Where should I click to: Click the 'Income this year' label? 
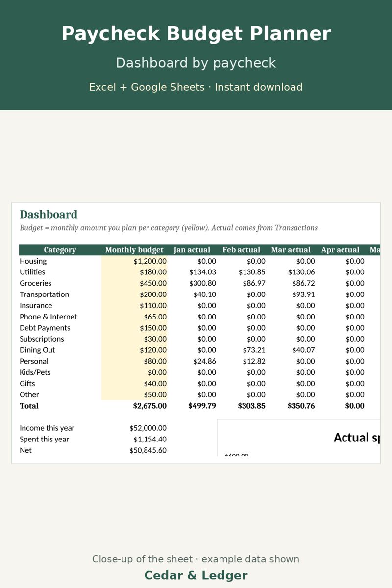pyautogui.click(x=47, y=428)
